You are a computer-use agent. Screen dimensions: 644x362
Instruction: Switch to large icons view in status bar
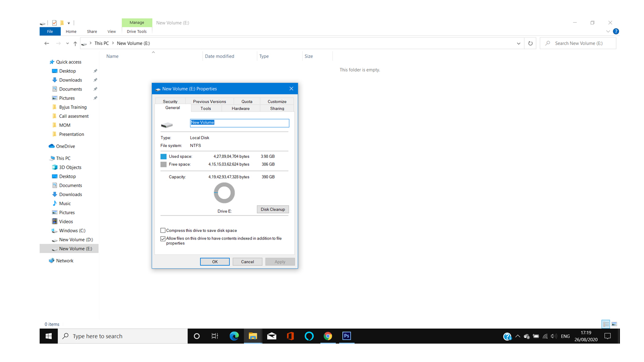click(x=614, y=324)
